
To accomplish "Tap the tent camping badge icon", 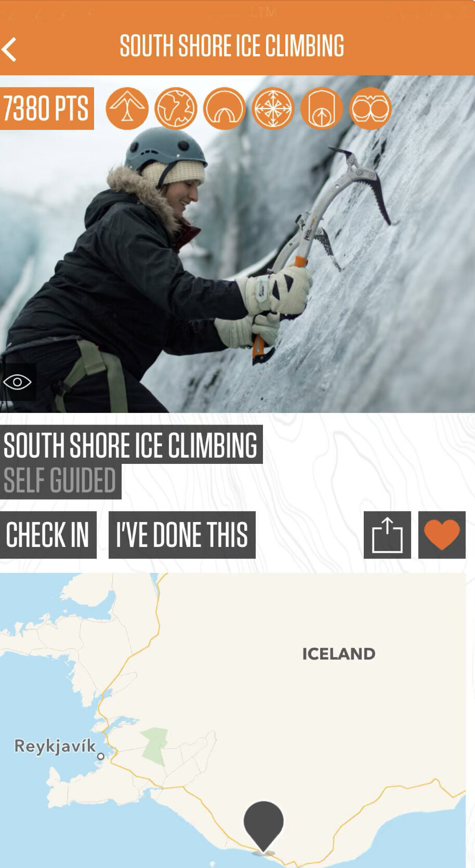I will click(x=127, y=109).
